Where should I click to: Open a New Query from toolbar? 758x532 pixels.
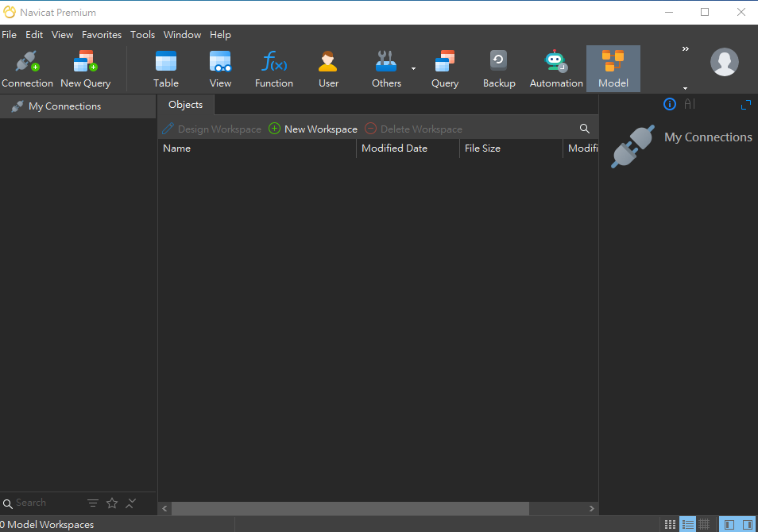click(x=85, y=68)
